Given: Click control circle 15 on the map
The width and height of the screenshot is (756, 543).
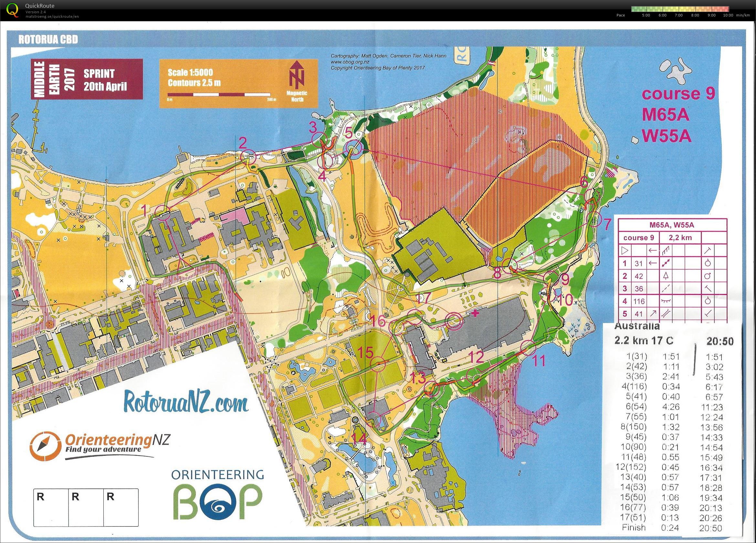Looking at the screenshot, I should pyautogui.click(x=379, y=364).
